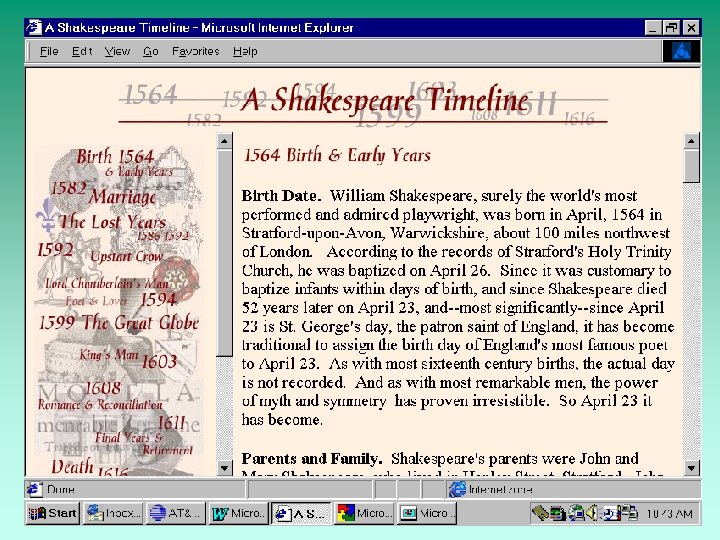Switch to the AT& taskbar button
Viewport: 720px width, 540px height.
[x=176, y=513]
